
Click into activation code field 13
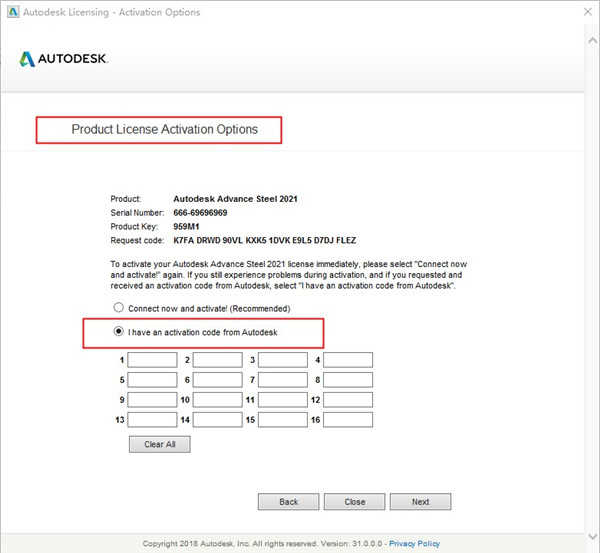[x=153, y=420]
